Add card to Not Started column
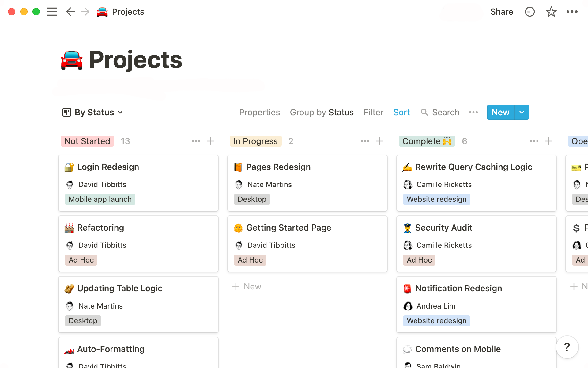Screen dimensions: 588x368 pyautogui.click(x=211, y=141)
